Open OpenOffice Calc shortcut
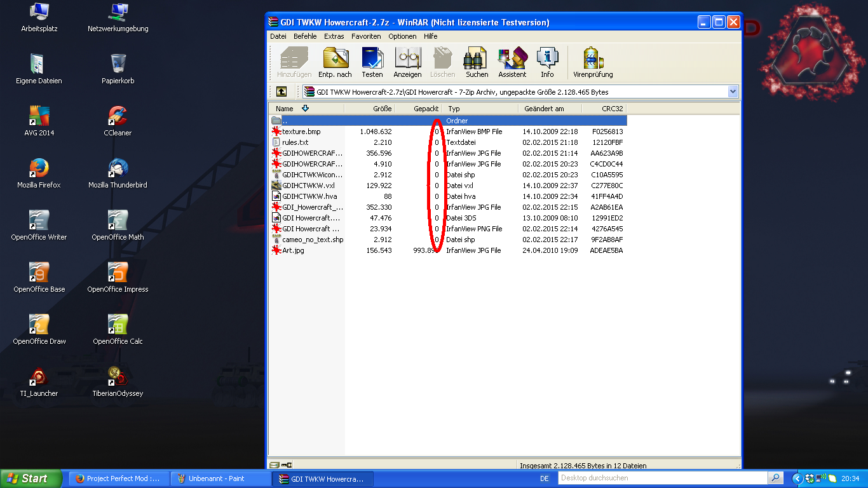The image size is (868, 488). tap(118, 330)
